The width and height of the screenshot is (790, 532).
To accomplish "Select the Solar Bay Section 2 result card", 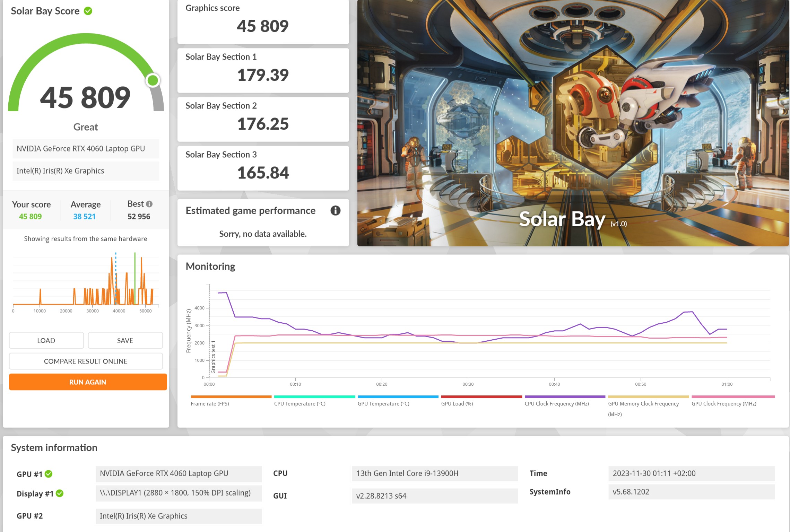I will [263, 119].
